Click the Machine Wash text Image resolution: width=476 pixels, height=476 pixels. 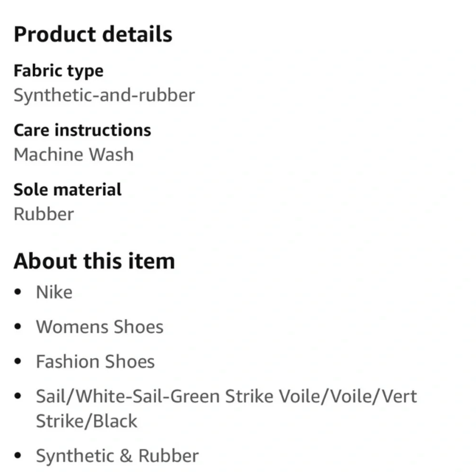point(74,154)
